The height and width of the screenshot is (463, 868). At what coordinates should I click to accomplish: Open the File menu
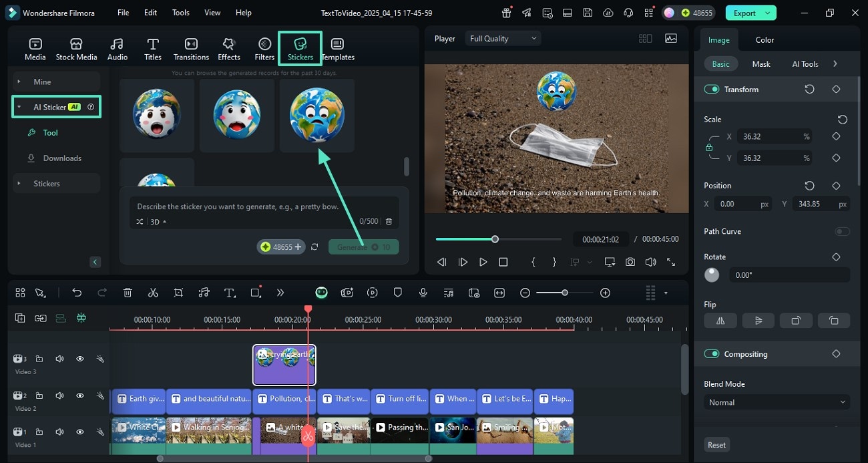[x=124, y=13]
